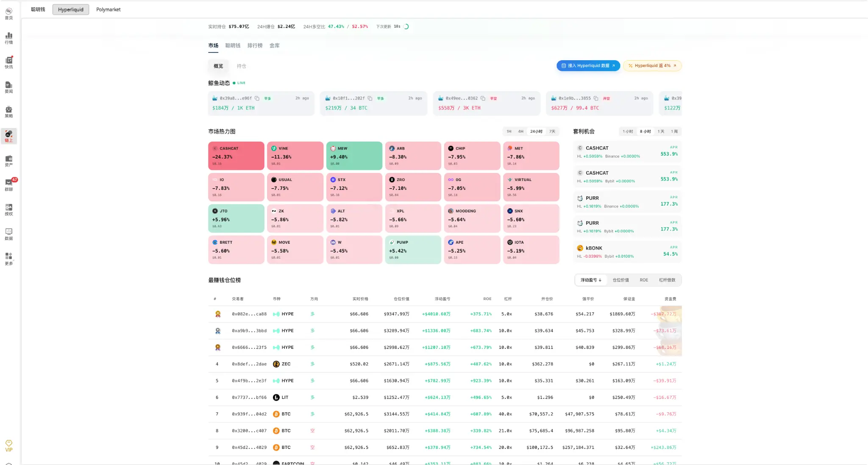Click 接入 Hyperliquid 数据 button
The image size is (868, 465).
pyautogui.click(x=588, y=66)
